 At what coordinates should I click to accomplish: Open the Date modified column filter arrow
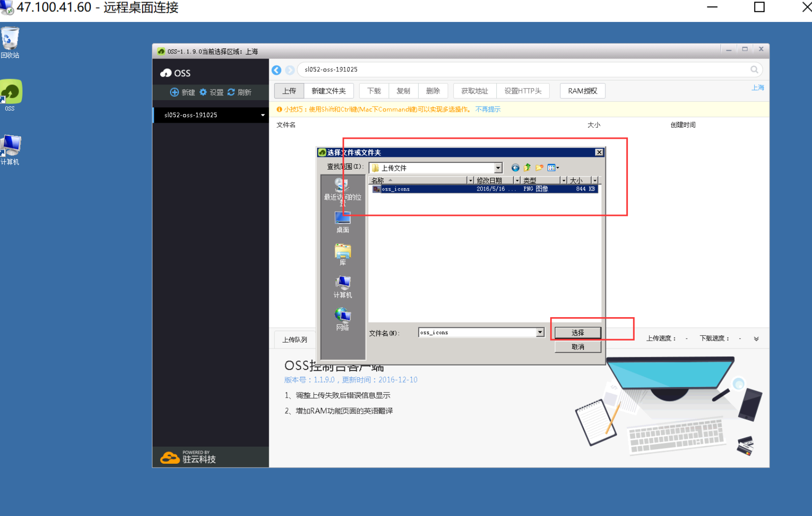(x=516, y=180)
